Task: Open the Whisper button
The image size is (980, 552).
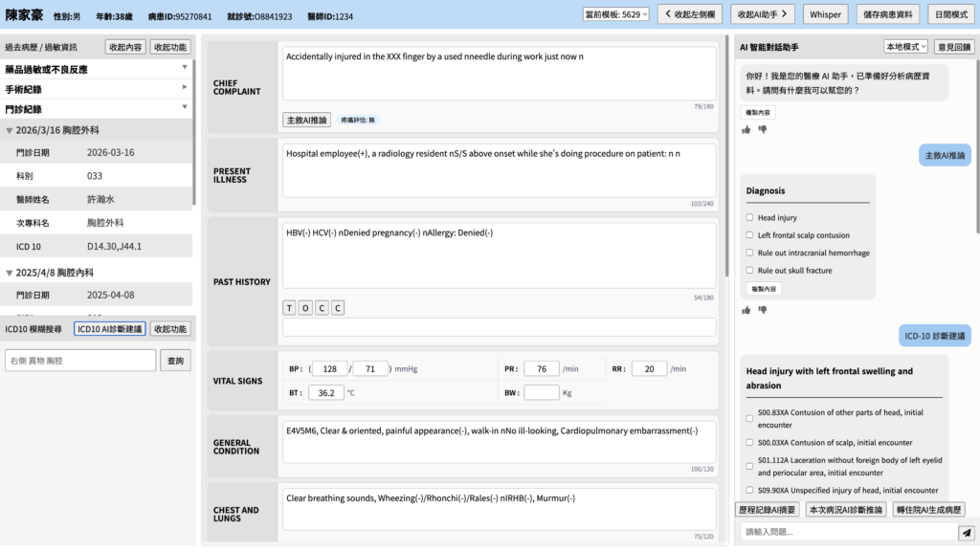Action: pyautogui.click(x=825, y=14)
